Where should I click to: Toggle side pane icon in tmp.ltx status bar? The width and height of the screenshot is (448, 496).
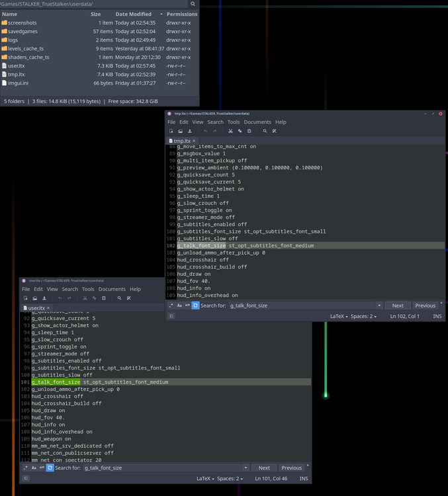(x=171, y=316)
